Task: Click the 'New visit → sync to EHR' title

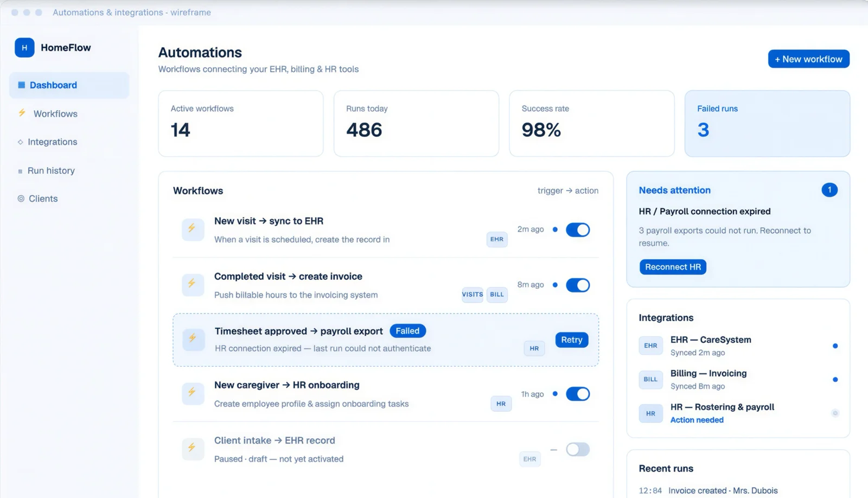Action: [x=269, y=221]
